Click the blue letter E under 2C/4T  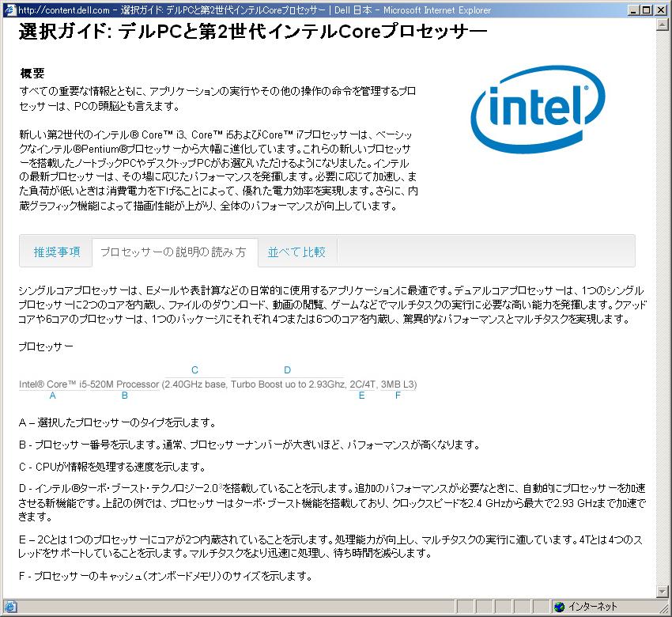point(361,396)
